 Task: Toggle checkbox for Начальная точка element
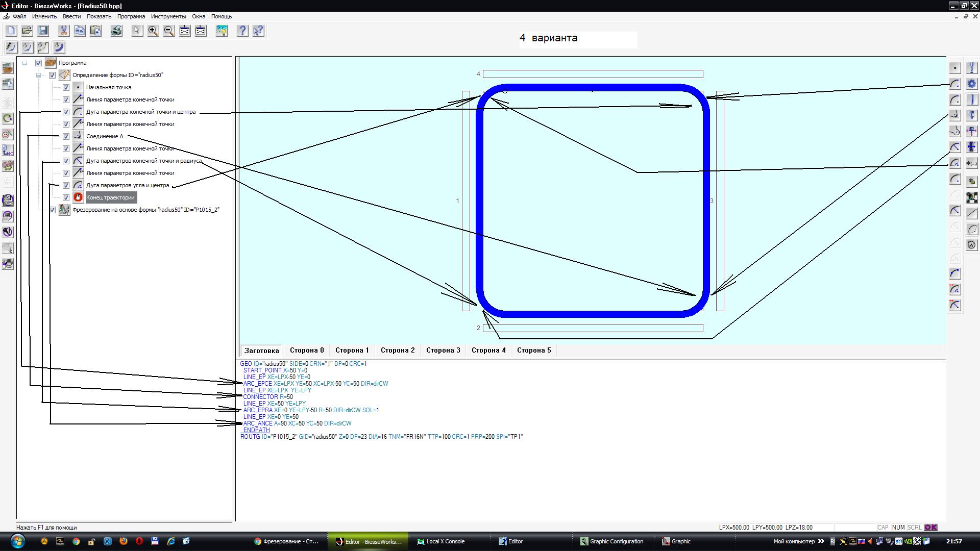pyautogui.click(x=65, y=87)
